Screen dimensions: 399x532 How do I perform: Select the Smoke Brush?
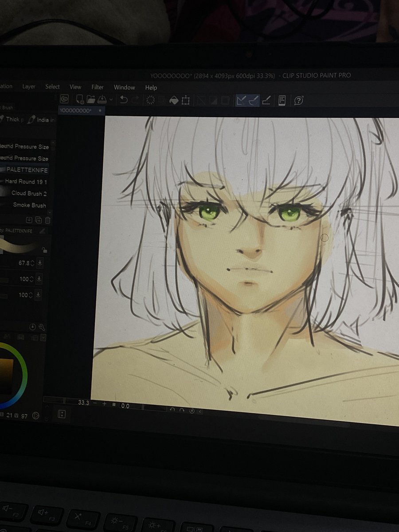[24, 205]
